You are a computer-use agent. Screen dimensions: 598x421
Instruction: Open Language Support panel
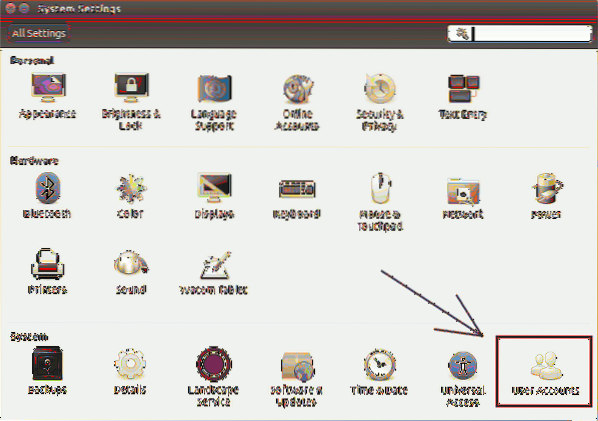214,102
